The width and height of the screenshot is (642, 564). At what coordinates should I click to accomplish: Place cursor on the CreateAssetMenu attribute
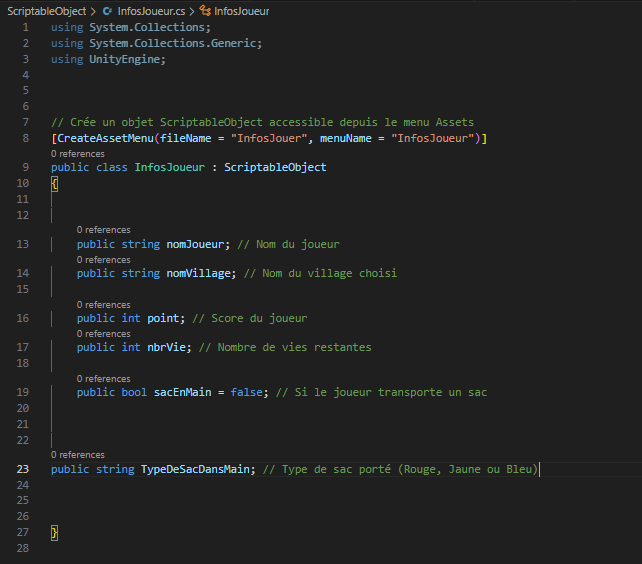point(104,138)
